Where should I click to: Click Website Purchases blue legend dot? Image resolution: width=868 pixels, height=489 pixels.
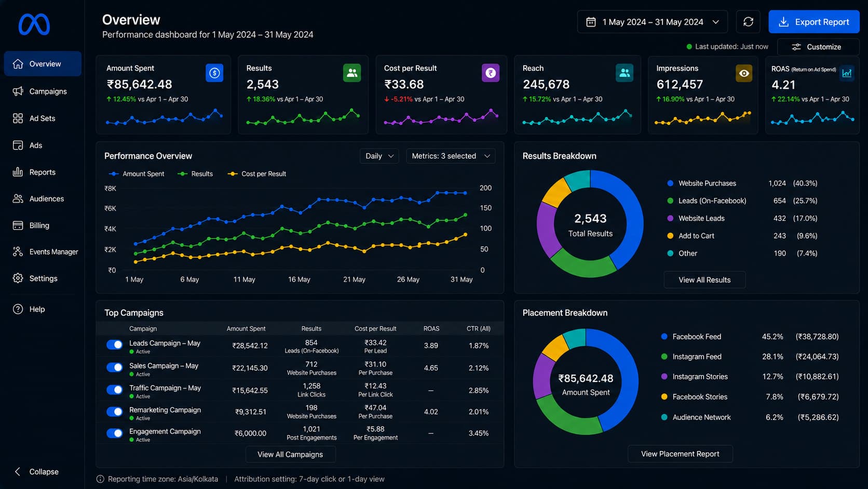(670, 183)
